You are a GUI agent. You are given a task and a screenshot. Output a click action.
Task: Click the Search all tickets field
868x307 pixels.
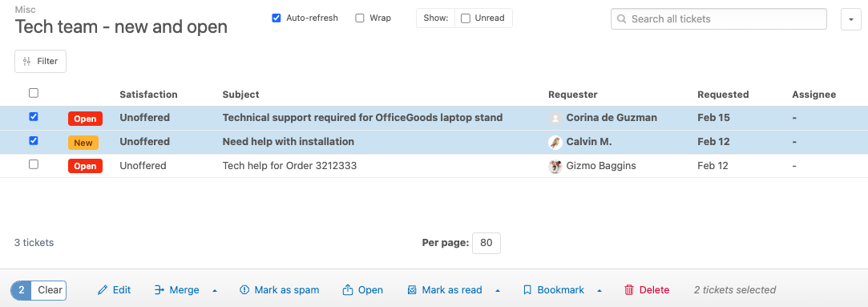click(x=719, y=18)
